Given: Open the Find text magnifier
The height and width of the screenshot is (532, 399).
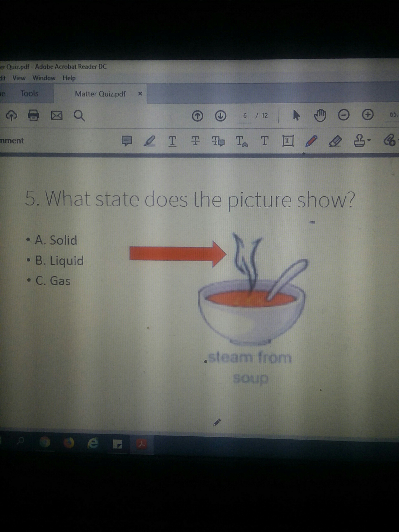Looking at the screenshot, I should point(79,115).
